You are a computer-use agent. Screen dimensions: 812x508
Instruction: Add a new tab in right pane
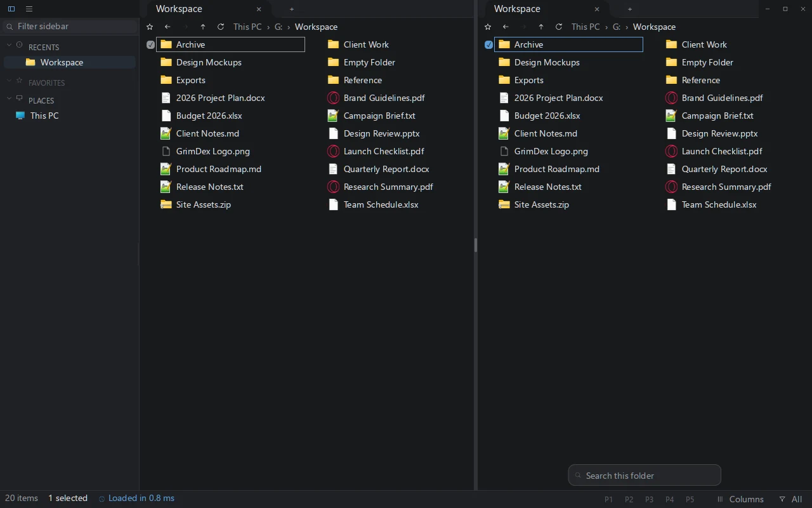(630, 9)
